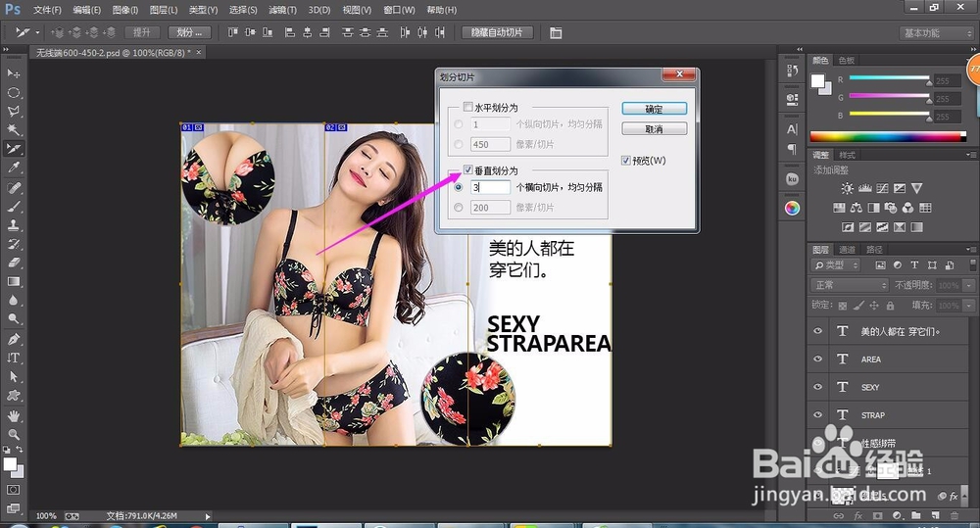Viewport: 980px width, 528px height.
Task: Select the Magic Wand tool
Action: (x=13, y=130)
